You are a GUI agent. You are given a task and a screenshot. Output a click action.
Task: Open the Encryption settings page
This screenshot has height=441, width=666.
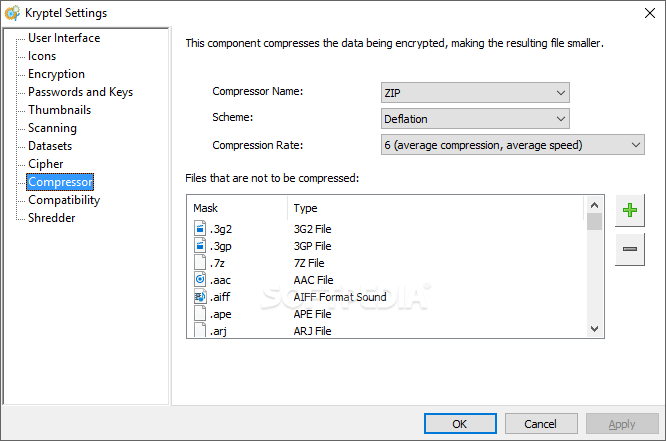pyautogui.click(x=56, y=74)
